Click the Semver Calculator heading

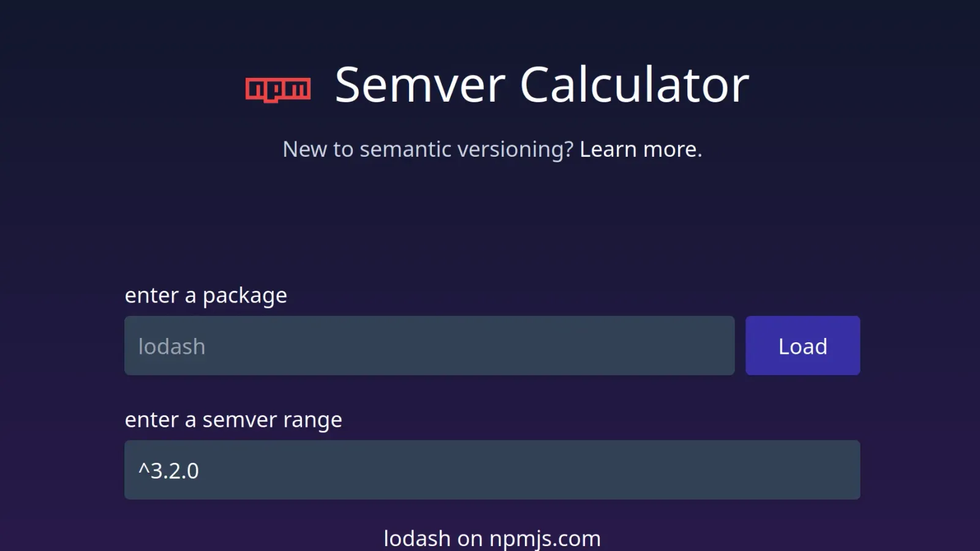coord(541,84)
